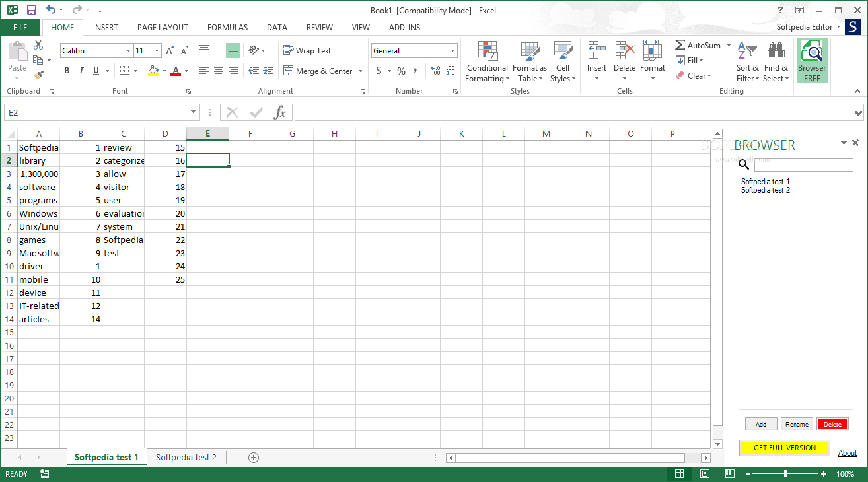Apply bottom-align vertical alignment
868x482 pixels.
(x=233, y=51)
